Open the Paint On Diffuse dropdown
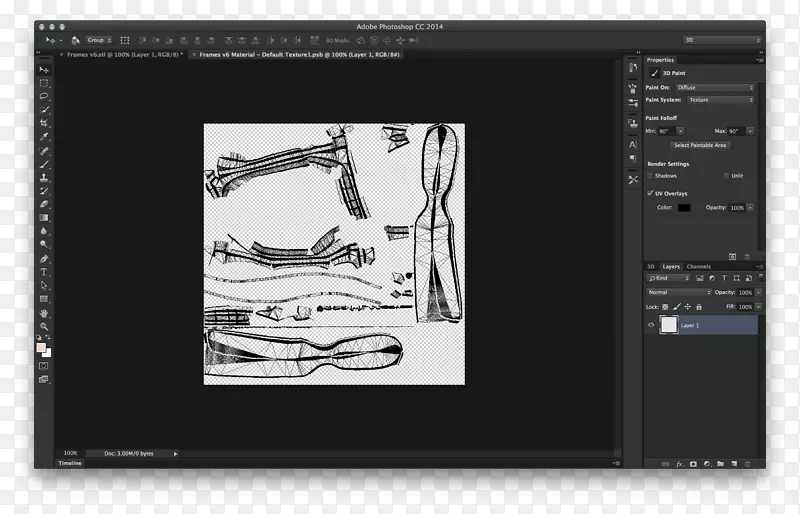Image resolution: width=800 pixels, height=514 pixels. click(x=714, y=87)
